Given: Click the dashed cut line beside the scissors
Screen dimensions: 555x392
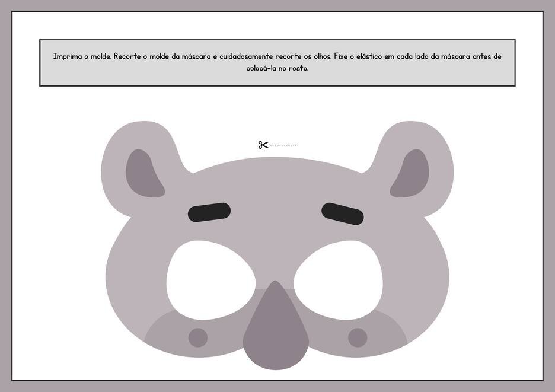Looking at the screenshot, I should click(x=283, y=145).
